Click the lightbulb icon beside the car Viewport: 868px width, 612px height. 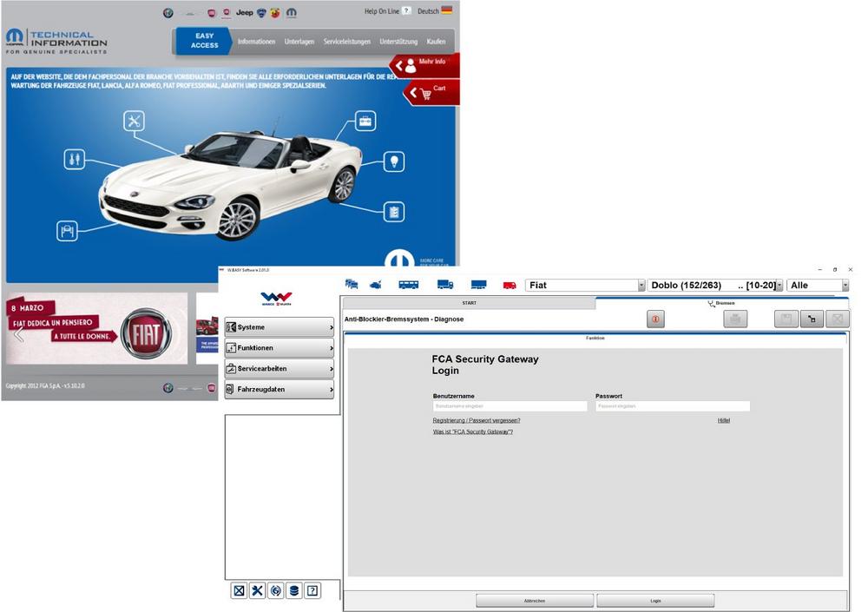pyautogui.click(x=394, y=161)
